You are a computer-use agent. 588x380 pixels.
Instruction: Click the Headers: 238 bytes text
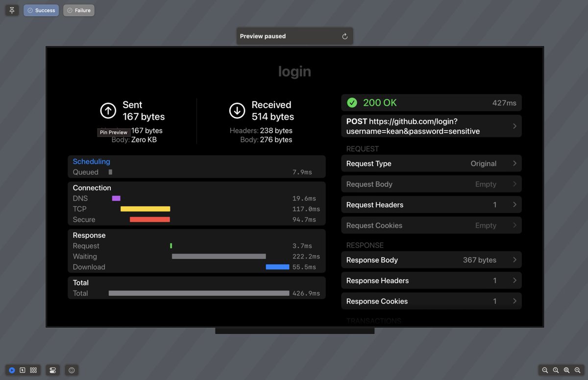pos(261,131)
